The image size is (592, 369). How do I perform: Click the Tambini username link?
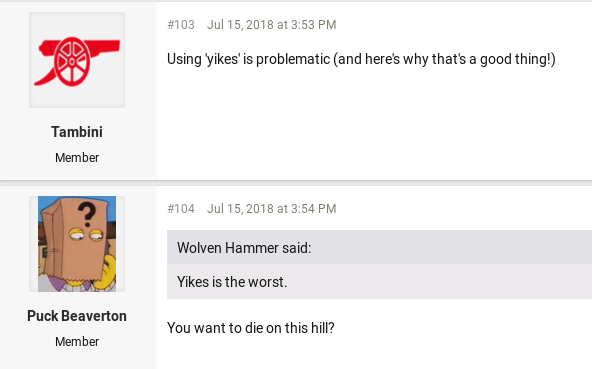(77, 132)
